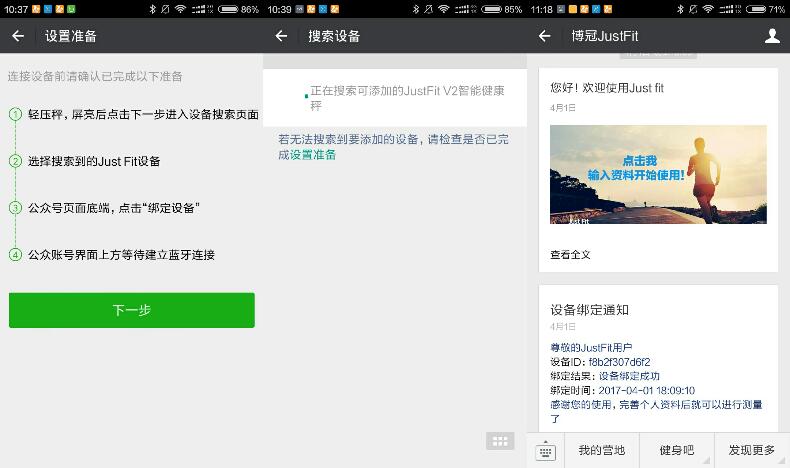
Task: Open the 健身吧 bottom menu
Action: [x=676, y=451]
